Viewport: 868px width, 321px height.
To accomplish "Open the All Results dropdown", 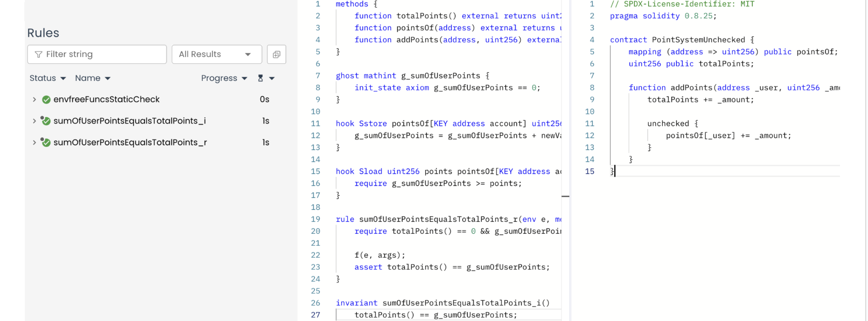I will [x=216, y=54].
